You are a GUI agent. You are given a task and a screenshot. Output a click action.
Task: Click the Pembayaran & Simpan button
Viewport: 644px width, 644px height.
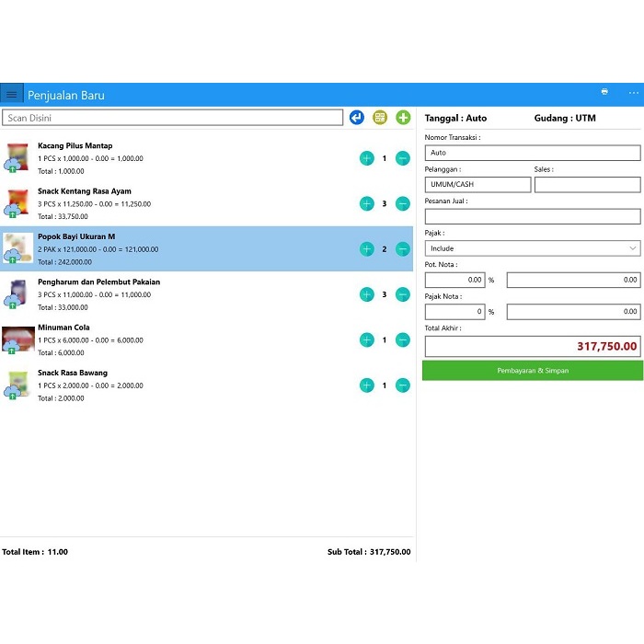533,371
